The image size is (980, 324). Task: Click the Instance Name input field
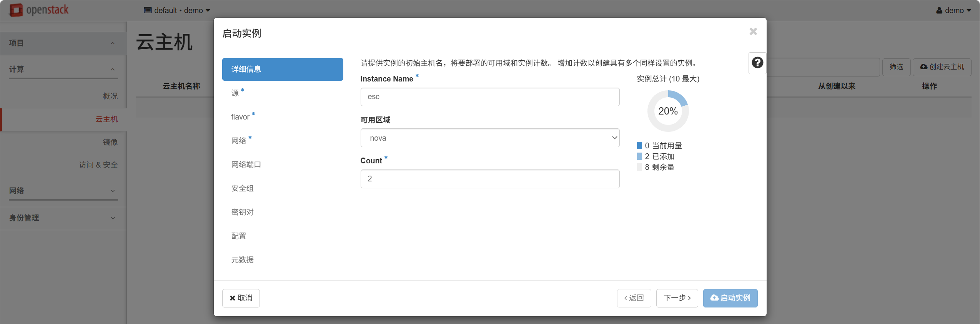(x=490, y=97)
